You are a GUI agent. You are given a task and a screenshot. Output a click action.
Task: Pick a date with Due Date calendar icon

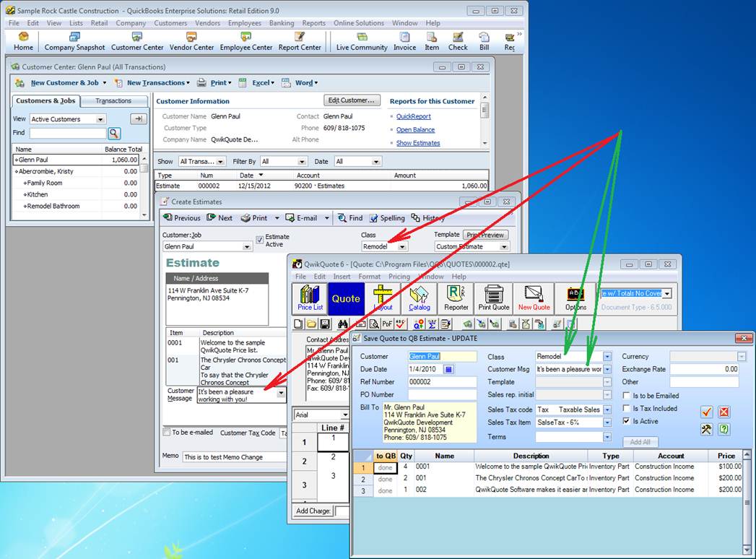coord(448,370)
